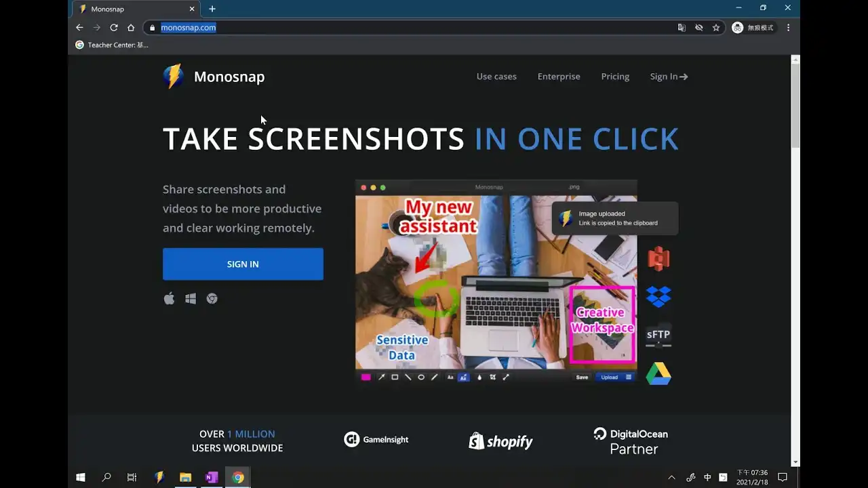868x488 pixels.
Task: Click the GameInsight logo
Action: [x=376, y=439]
